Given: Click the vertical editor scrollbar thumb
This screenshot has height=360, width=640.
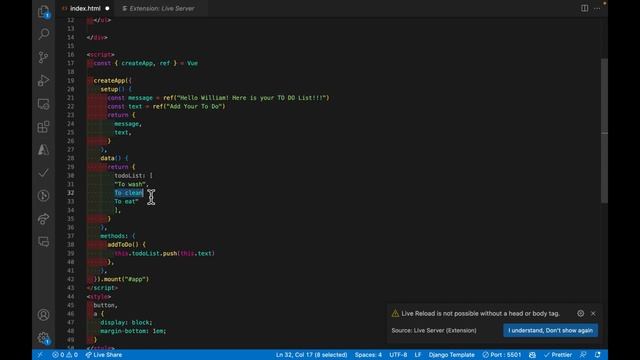Looking at the screenshot, I should pyautogui.click(x=604, y=131).
